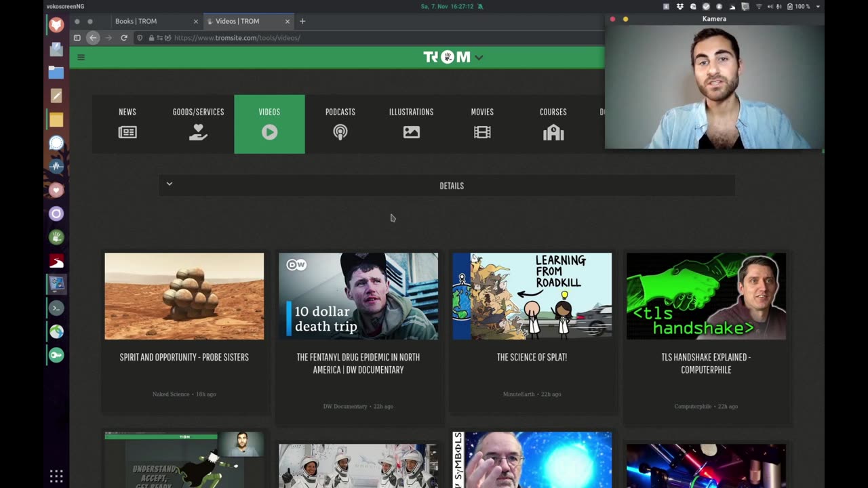Open the Wi-Fi network tray indicator
This screenshot has width=868, height=488.
point(758,6)
